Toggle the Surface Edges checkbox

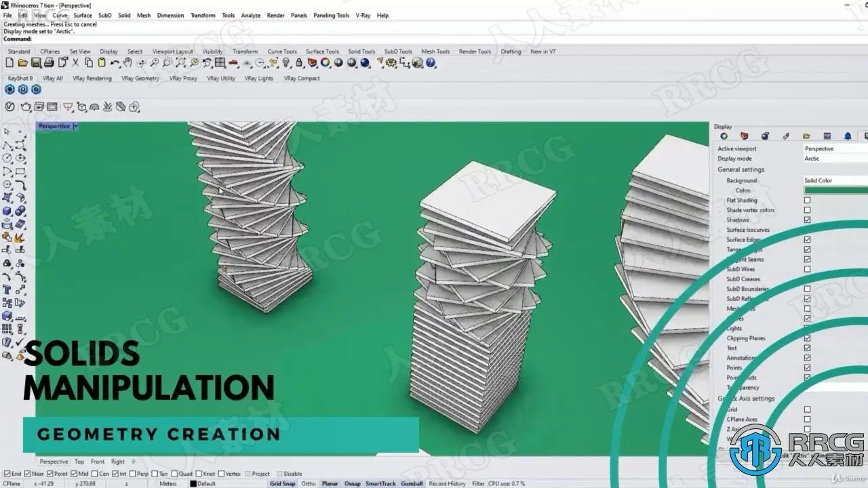coord(807,239)
